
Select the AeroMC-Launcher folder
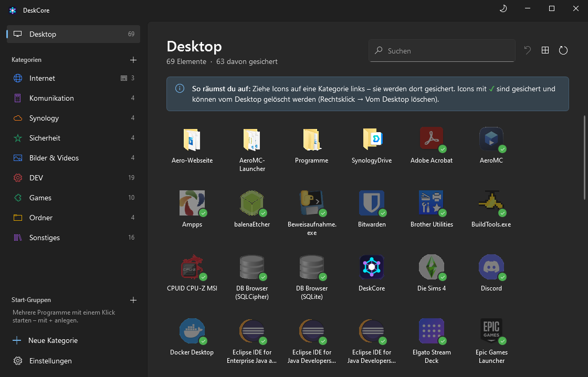point(251,139)
